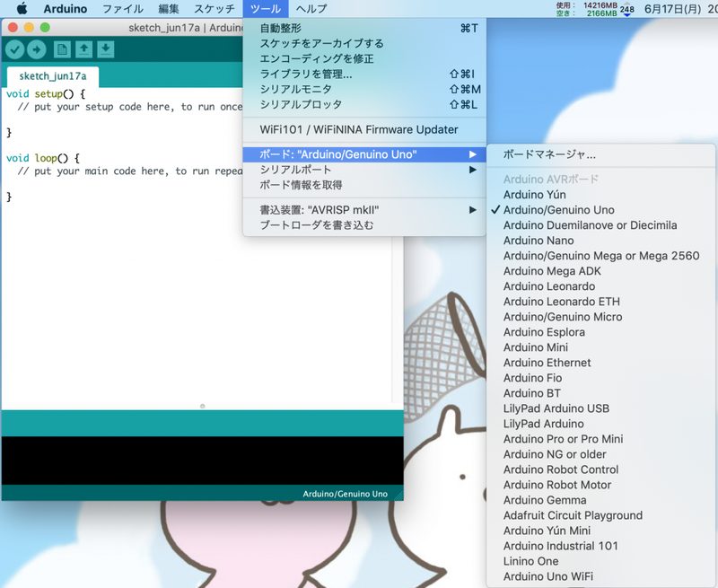Select the Arduino Fio board
Screen dimensions: 718x588
click(600, 378)
